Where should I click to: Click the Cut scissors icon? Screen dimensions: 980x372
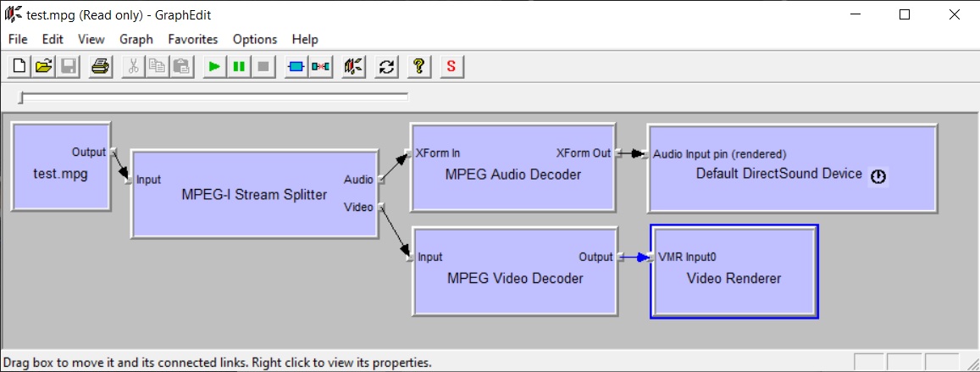tap(133, 66)
